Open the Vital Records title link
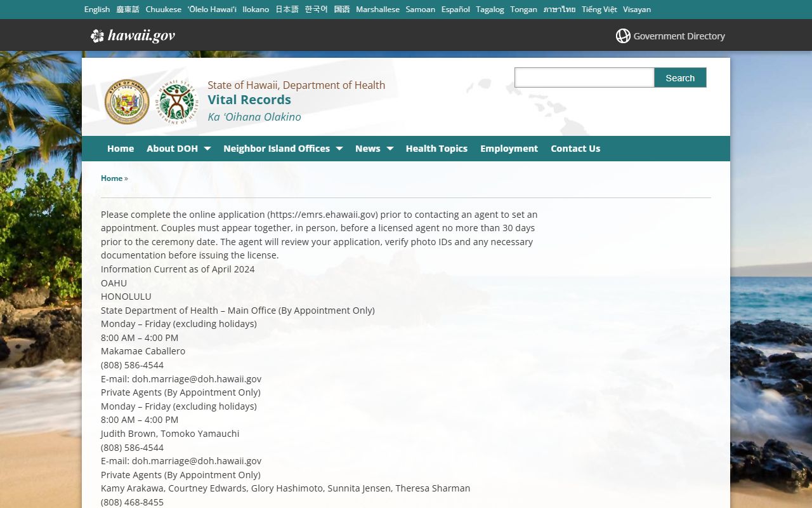This screenshot has height=508, width=812. (x=249, y=100)
